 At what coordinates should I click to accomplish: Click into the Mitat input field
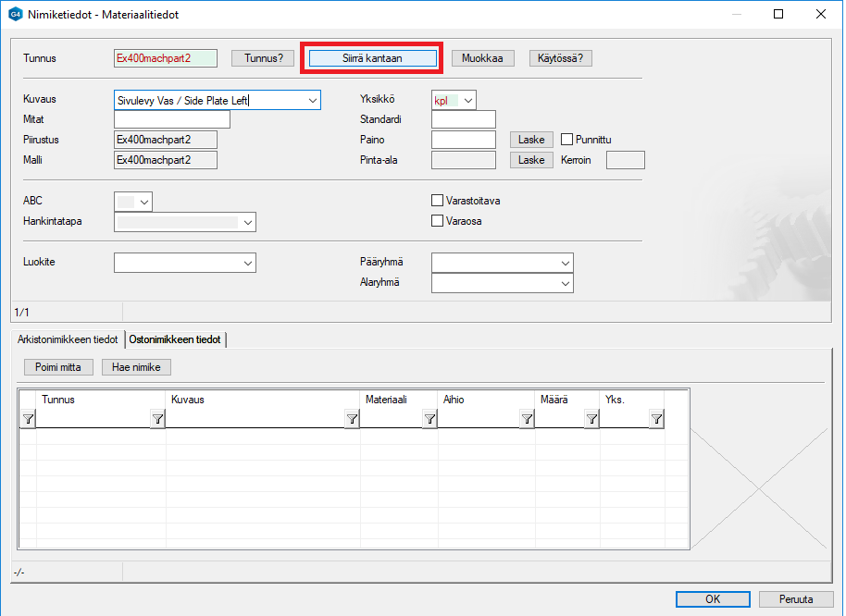pyautogui.click(x=171, y=119)
